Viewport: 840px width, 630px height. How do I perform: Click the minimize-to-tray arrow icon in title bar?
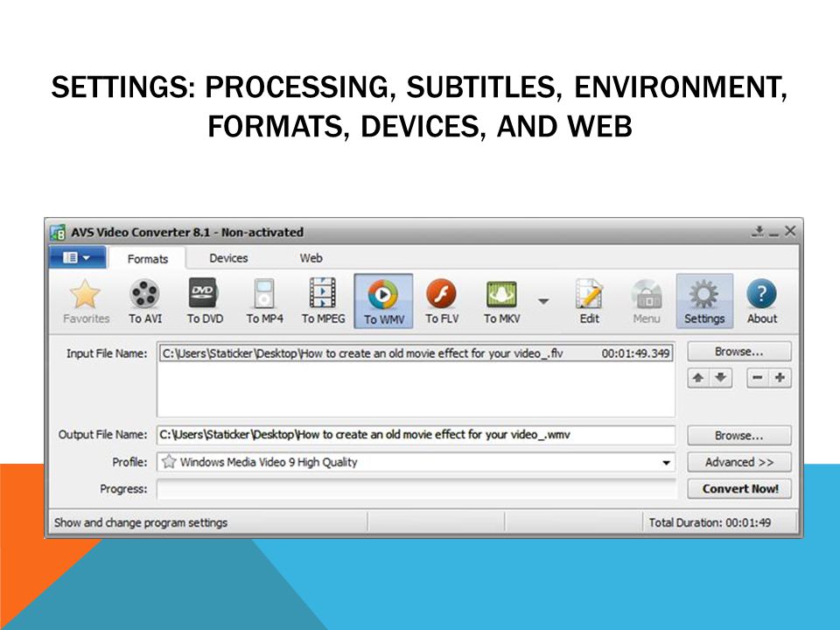758,231
